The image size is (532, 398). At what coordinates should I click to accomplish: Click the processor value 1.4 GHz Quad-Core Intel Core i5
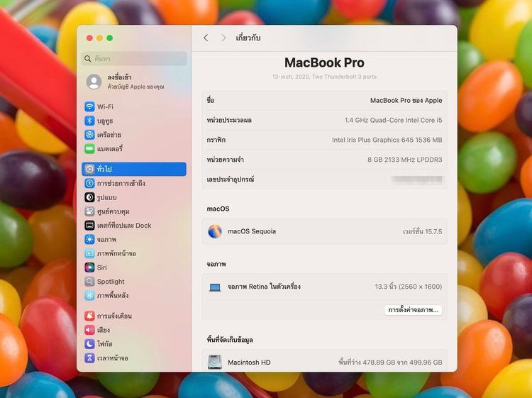(393, 120)
